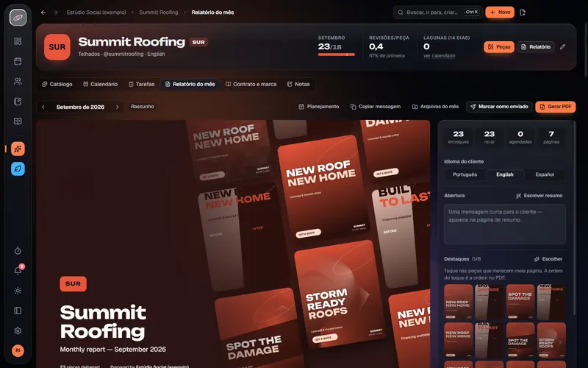This screenshot has width=588, height=368.
Task: Open notifications bell with badge 2
Action: pos(18,270)
